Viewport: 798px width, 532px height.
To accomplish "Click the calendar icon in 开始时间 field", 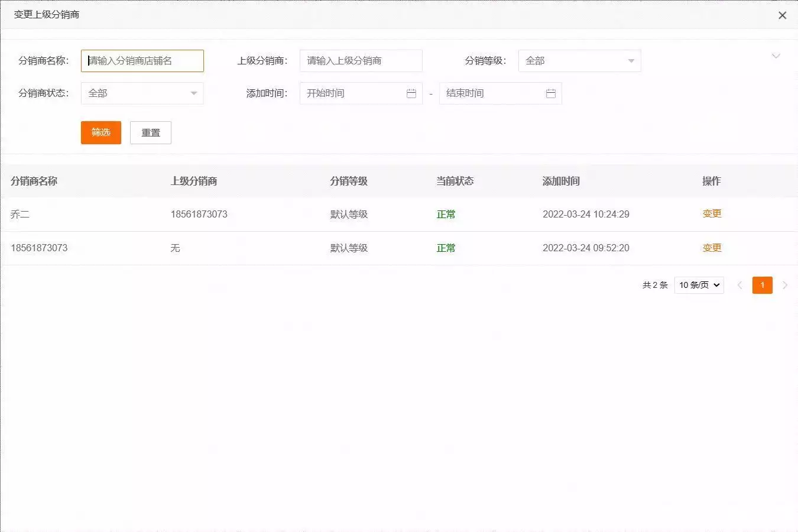I will (411, 93).
